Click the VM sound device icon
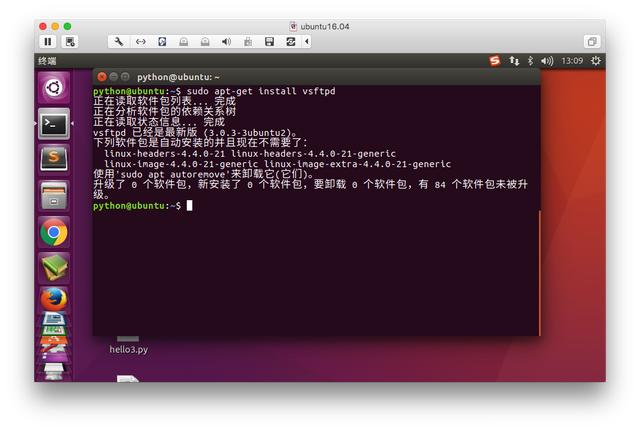The image size is (640, 431). point(227,42)
